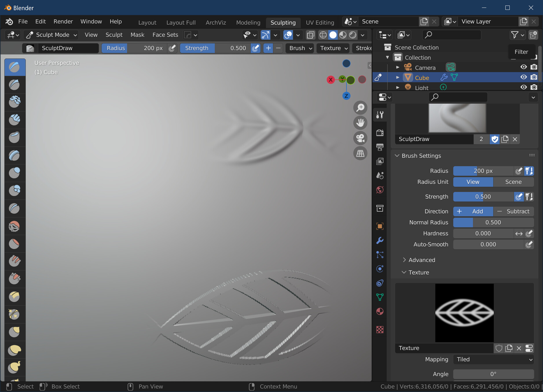Viewport: 543px width, 392px height.
Task: Select the Grab brush in the sculpt toolbar
Action: (15, 332)
